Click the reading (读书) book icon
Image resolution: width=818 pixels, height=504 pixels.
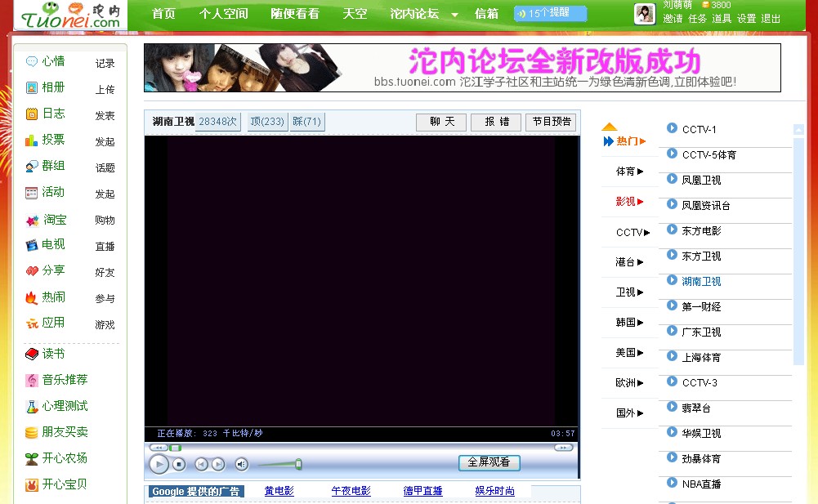[32, 355]
